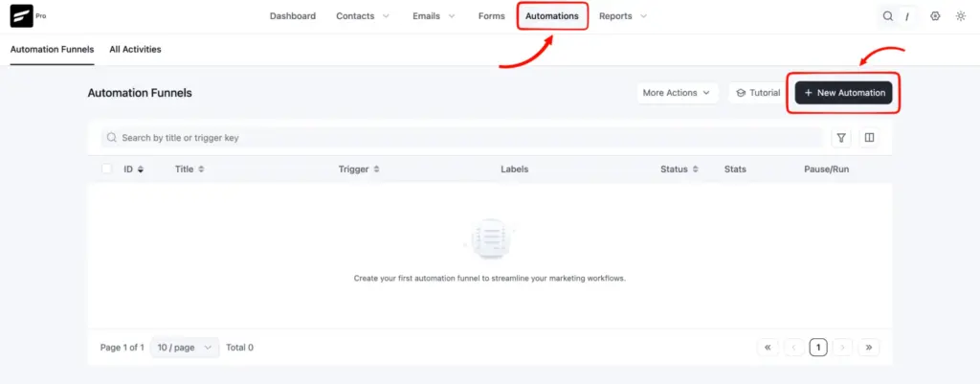This screenshot has width=980, height=384.
Task: Select the Automations menu item
Action: point(552,16)
